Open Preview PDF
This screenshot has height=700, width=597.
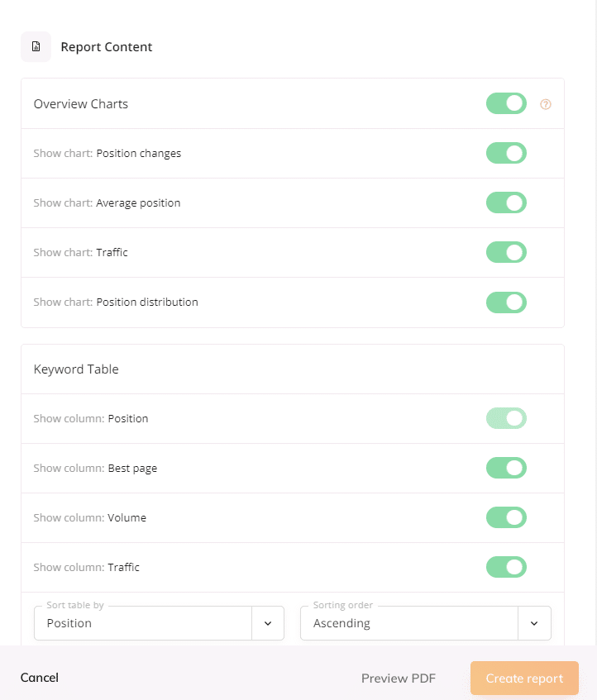coord(399,679)
